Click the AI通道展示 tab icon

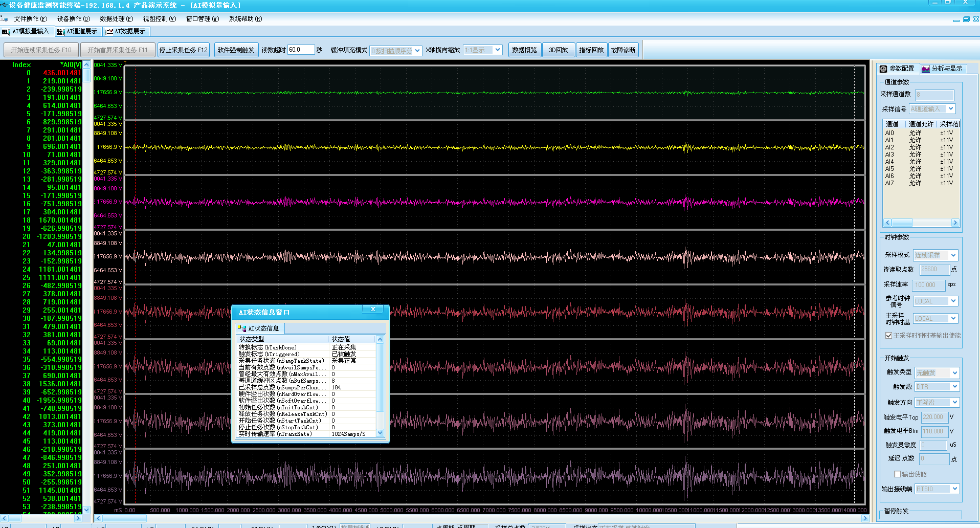[60, 32]
